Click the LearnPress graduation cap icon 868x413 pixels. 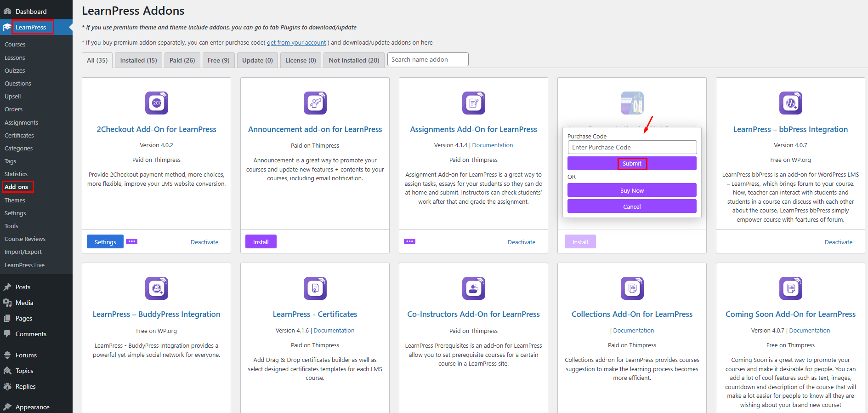pos(7,27)
